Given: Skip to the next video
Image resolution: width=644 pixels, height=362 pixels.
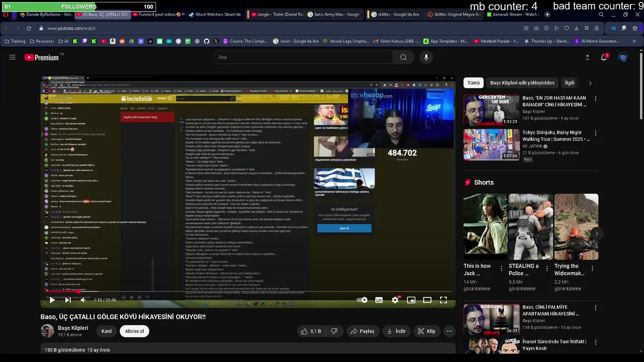Looking at the screenshot, I should pyautogui.click(x=67, y=300).
